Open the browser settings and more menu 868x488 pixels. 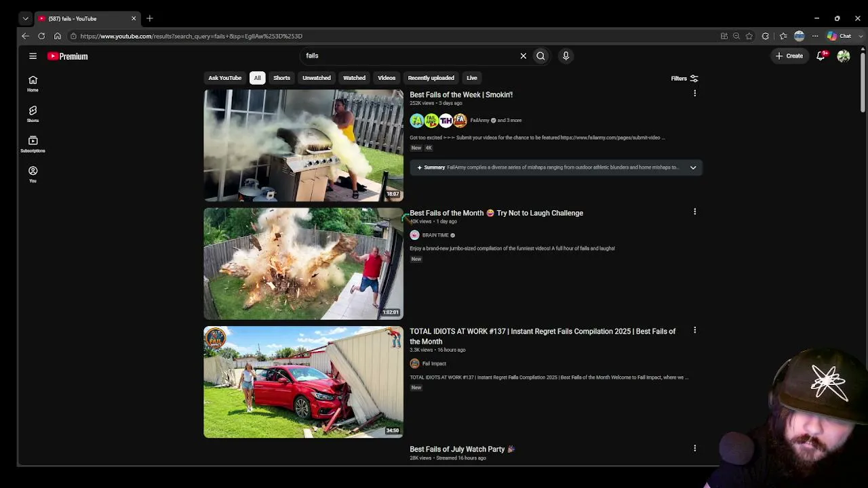click(x=815, y=36)
